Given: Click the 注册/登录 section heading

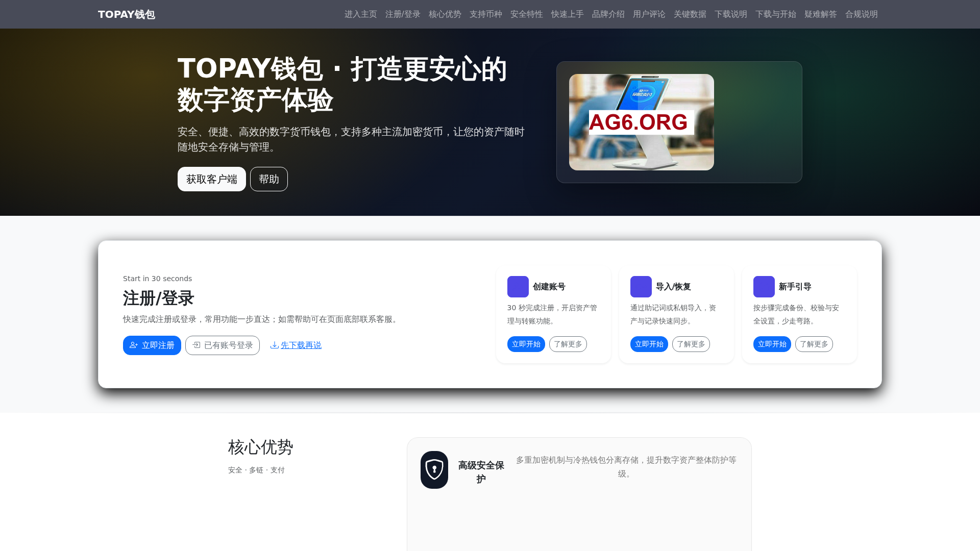Looking at the screenshot, I should (x=159, y=298).
